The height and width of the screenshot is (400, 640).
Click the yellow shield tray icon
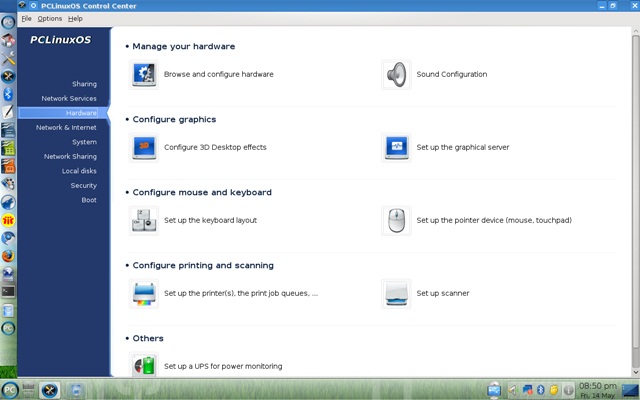pyautogui.click(x=554, y=390)
